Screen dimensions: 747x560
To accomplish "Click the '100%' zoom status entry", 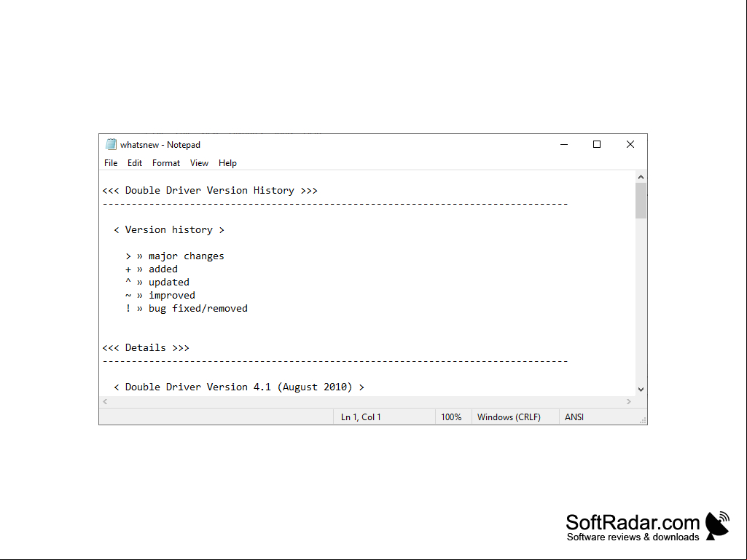I will (451, 417).
